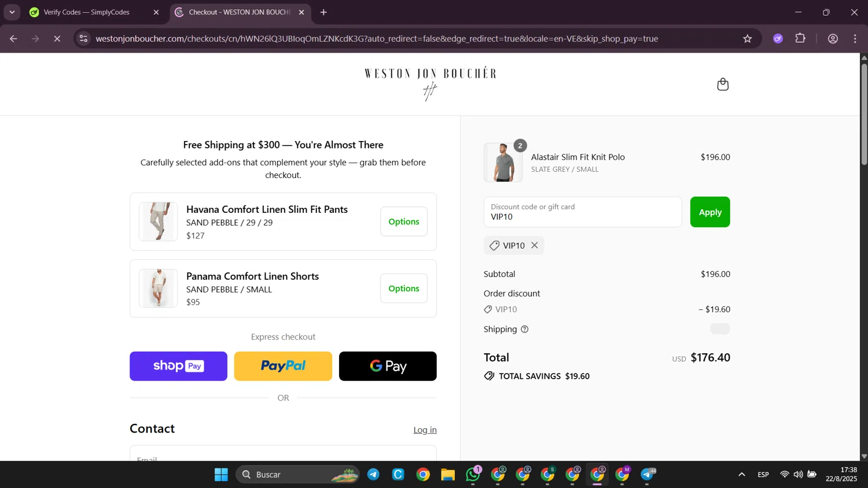Open Chrome with the S profile badge
This screenshot has height=488, width=868.
[x=548, y=475]
